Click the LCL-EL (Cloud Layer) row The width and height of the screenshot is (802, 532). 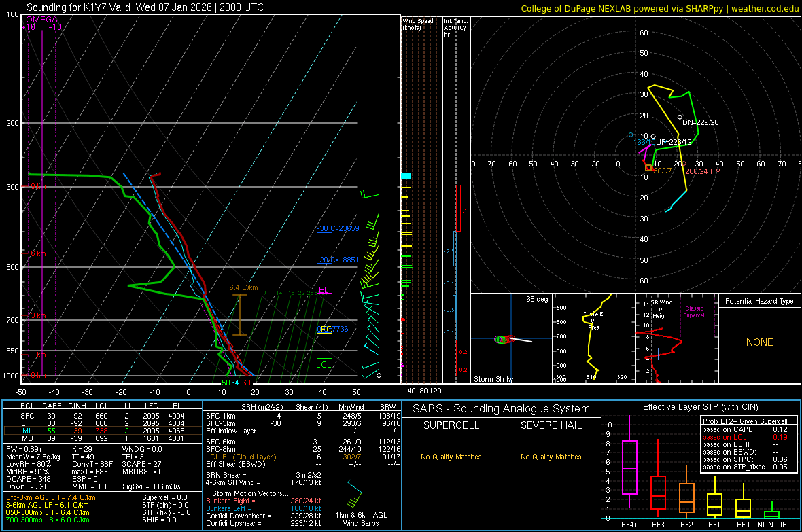[x=303, y=457]
